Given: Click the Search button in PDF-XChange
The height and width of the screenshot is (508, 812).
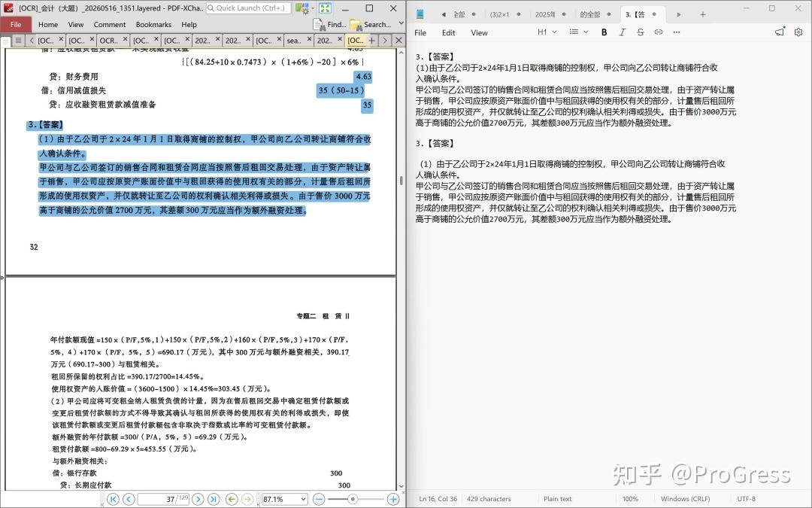Looking at the screenshot, I should click(371, 24).
